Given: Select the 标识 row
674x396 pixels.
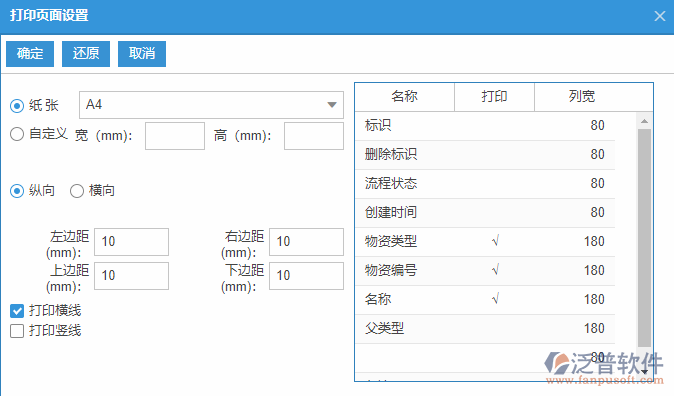Looking at the screenshot, I should coord(485,126).
